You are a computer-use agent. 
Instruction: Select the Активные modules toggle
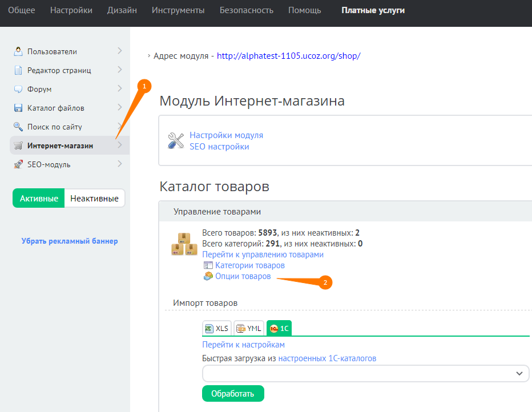(x=39, y=199)
